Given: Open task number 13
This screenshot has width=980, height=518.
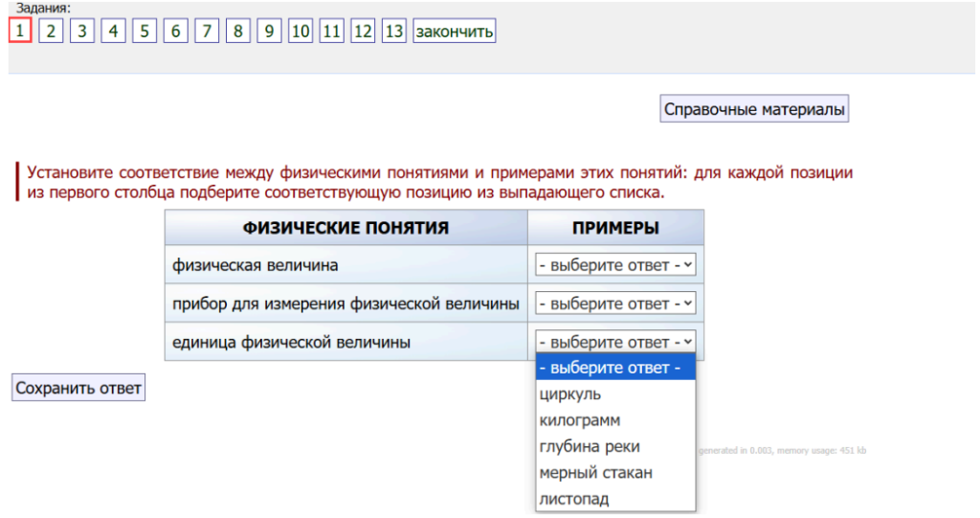Looking at the screenshot, I should [393, 32].
